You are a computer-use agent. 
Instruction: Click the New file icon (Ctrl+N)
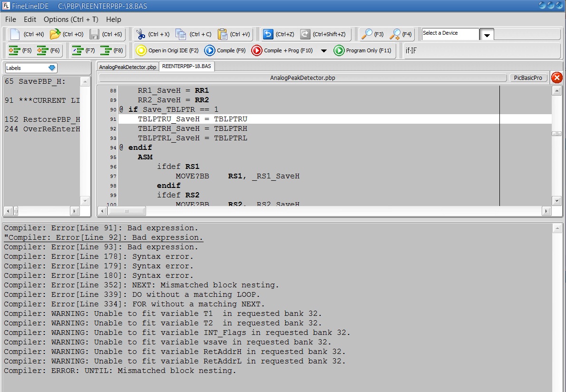pyautogui.click(x=15, y=34)
